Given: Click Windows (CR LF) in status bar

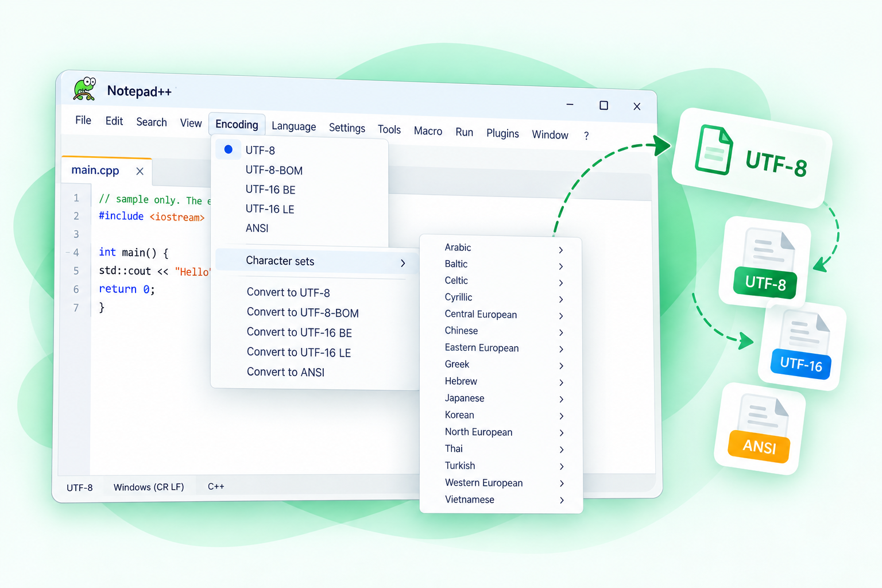Looking at the screenshot, I should 149,487.
